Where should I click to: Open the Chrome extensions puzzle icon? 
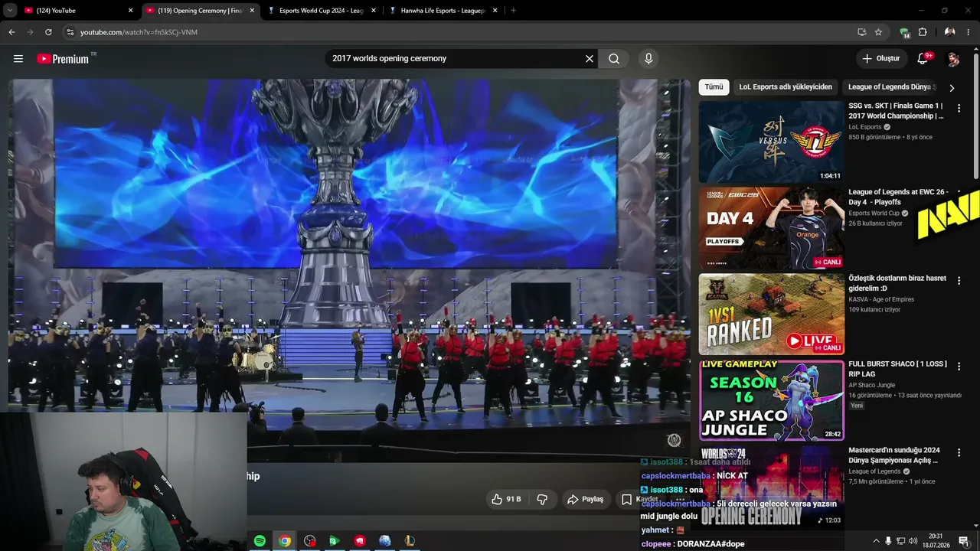pos(923,32)
